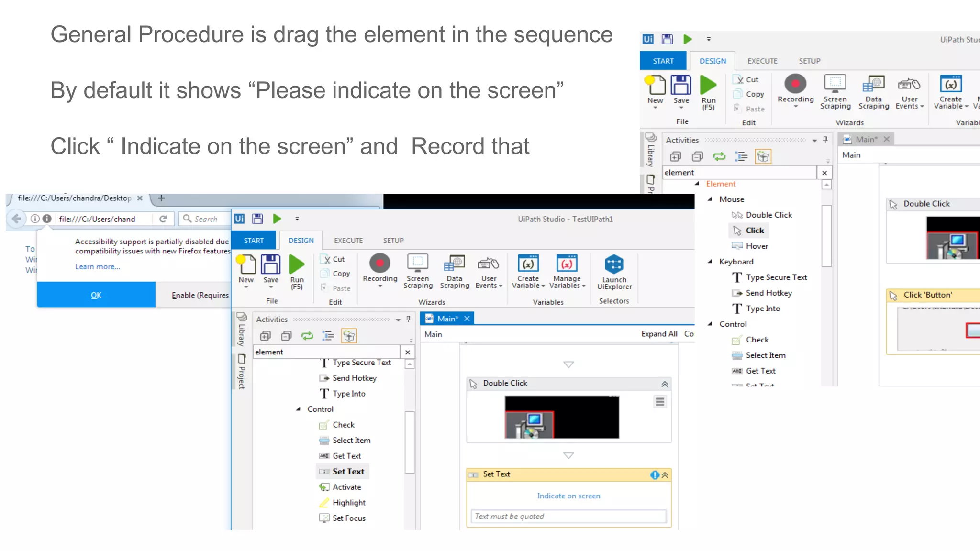Select Click activity under Mouse
The width and height of the screenshot is (980, 551).
coord(748,231)
